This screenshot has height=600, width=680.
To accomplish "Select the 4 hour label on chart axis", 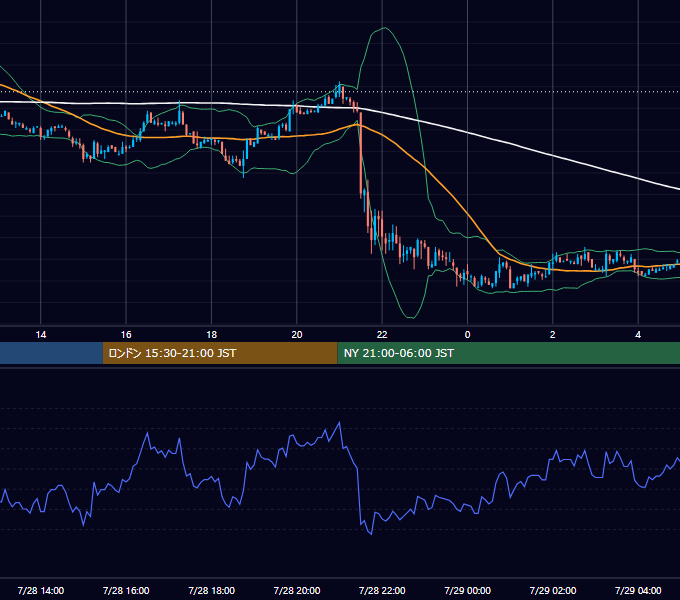I will [x=638, y=335].
